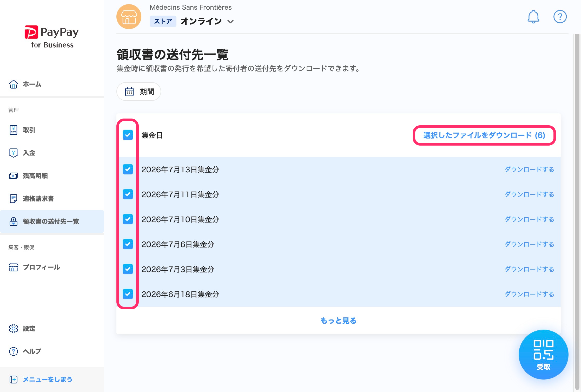Uncheck the 2026年7月10日集金分 checkbox
This screenshot has width=581, height=392.
(x=128, y=219)
